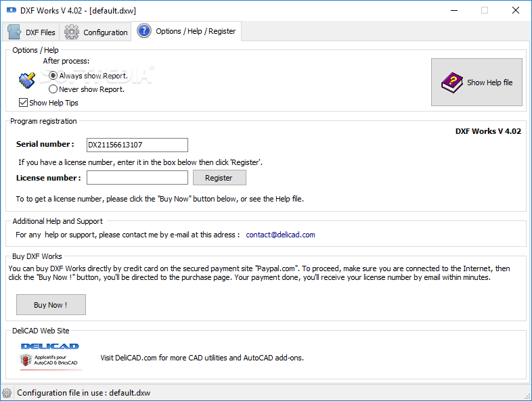Click the 'After process:' label
This screenshot has height=401, width=532.
[x=66, y=61]
